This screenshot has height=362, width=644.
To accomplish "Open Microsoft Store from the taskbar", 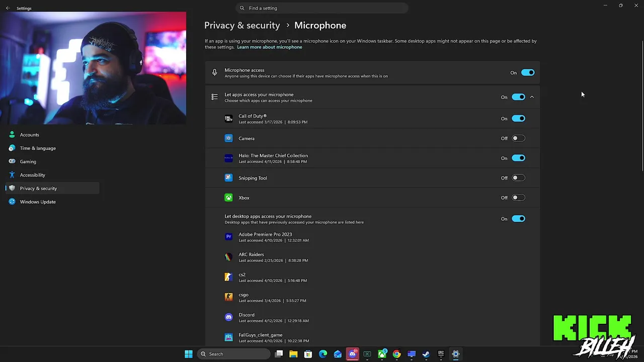I will point(308,354).
